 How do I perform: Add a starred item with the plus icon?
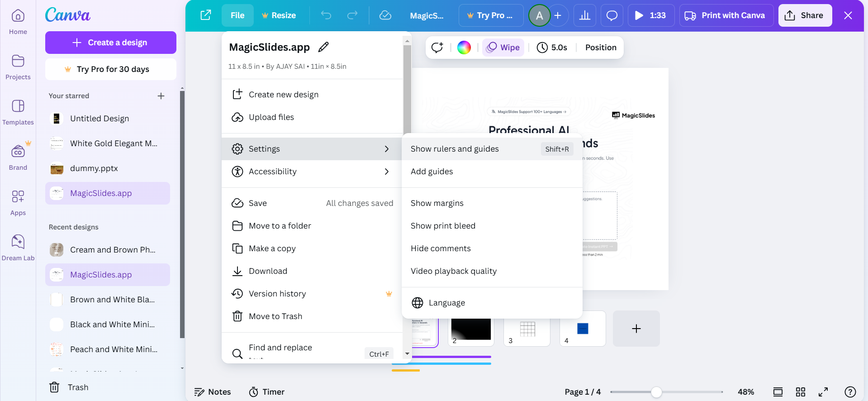click(x=161, y=96)
